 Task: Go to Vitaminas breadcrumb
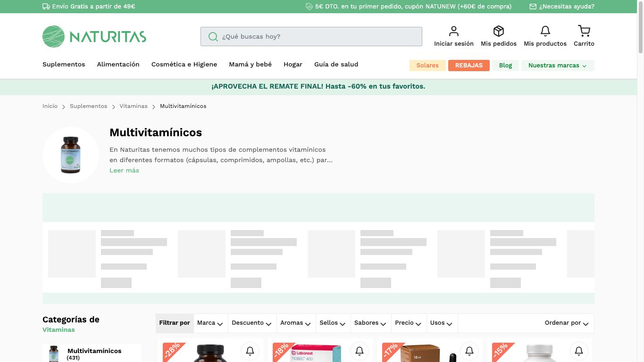click(134, 106)
